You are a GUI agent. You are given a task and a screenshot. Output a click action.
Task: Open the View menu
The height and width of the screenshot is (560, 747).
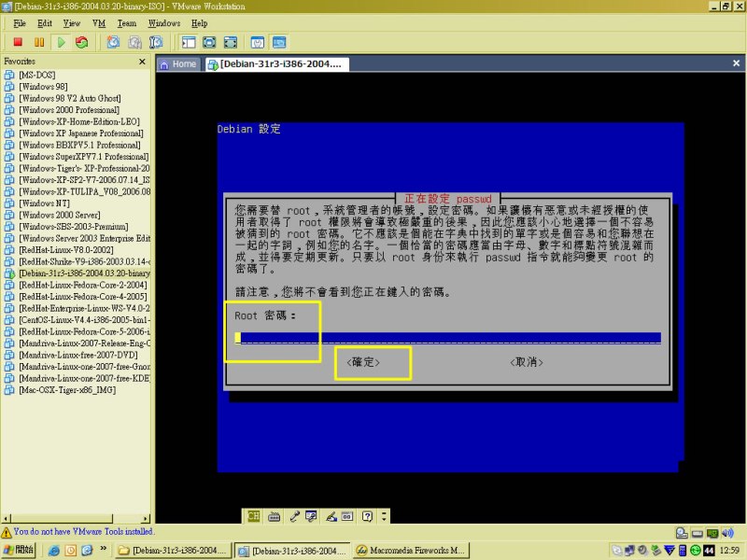coord(72,23)
